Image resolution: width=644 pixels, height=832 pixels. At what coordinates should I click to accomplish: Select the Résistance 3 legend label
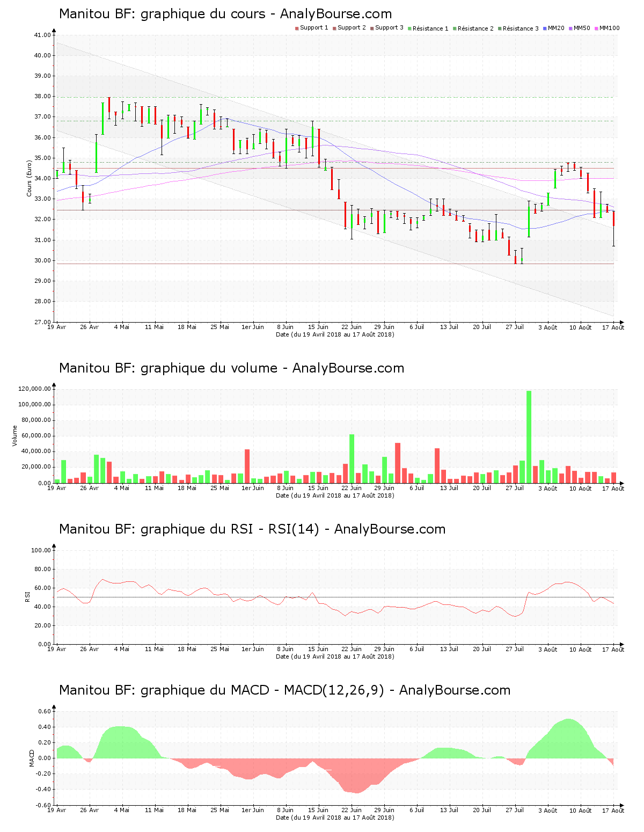(521, 28)
